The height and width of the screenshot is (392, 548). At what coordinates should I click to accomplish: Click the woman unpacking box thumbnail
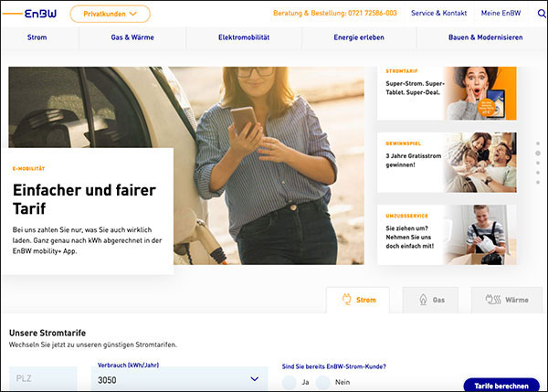click(479, 235)
